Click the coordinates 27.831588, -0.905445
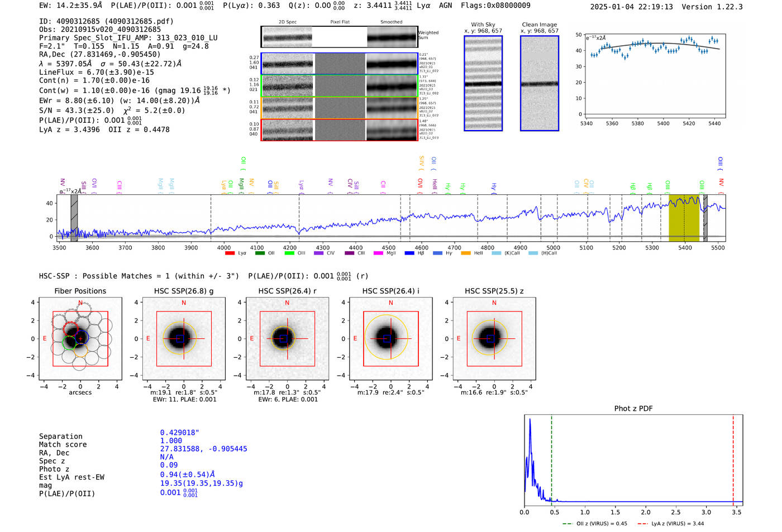 (203, 449)
